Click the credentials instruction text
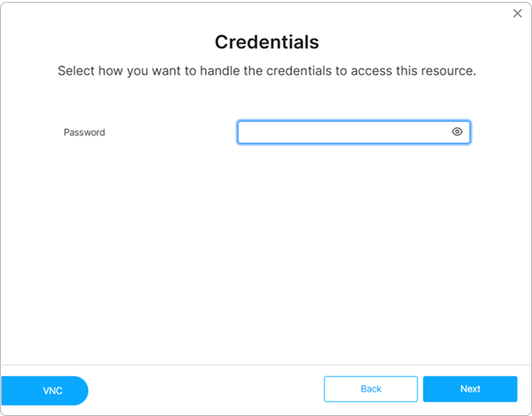Image resolution: width=532 pixels, height=416 pixels. coord(266,70)
